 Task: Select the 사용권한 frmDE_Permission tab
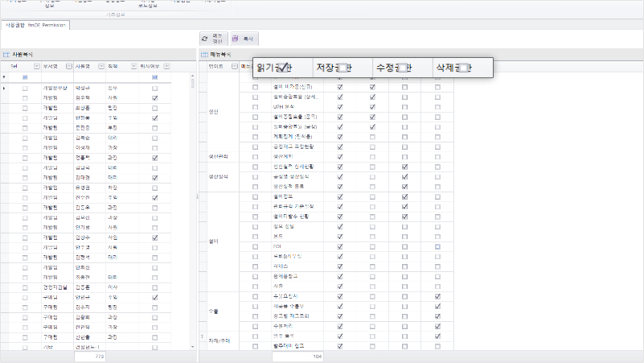pyautogui.click(x=35, y=25)
